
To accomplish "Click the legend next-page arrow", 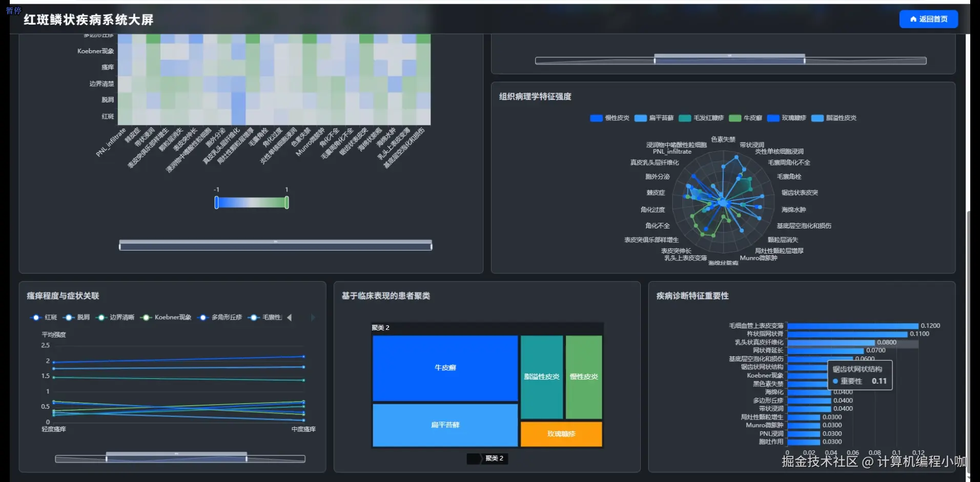I will click(313, 318).
